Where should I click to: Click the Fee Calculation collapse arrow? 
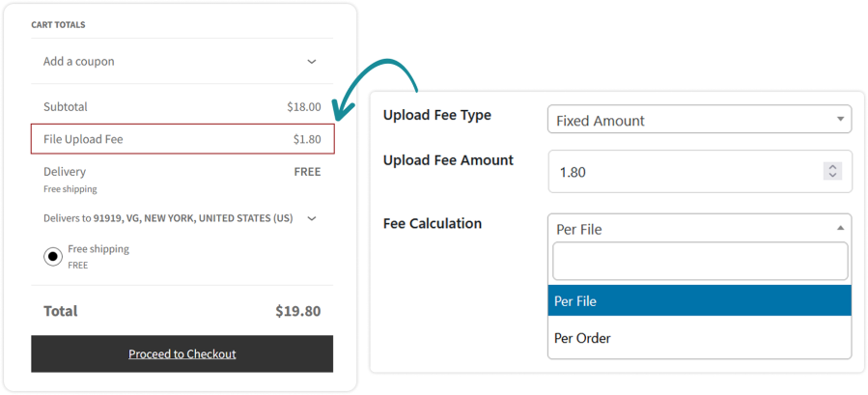840,229
